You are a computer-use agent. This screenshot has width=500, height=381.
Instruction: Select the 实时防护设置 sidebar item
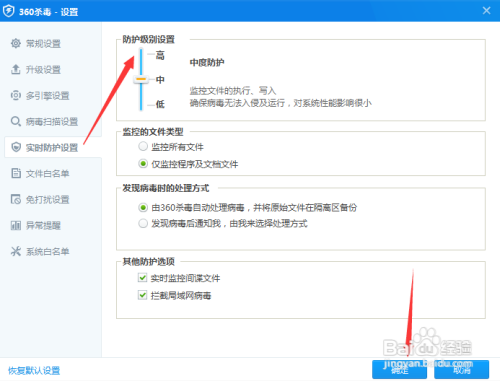tap(53, 147)
